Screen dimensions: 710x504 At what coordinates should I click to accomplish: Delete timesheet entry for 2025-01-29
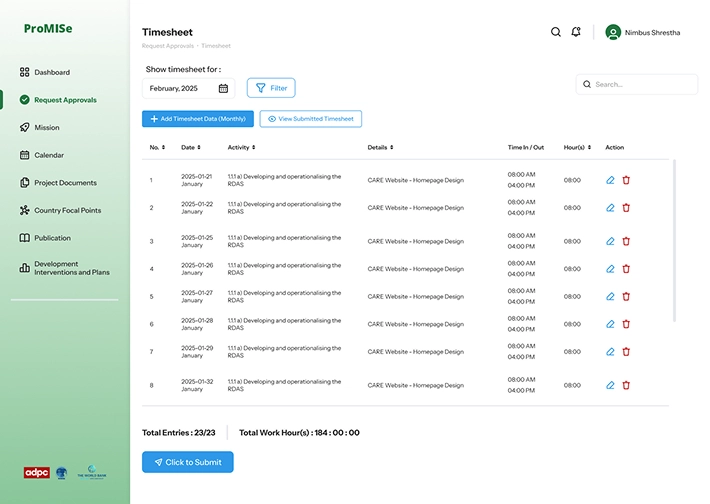626,352
